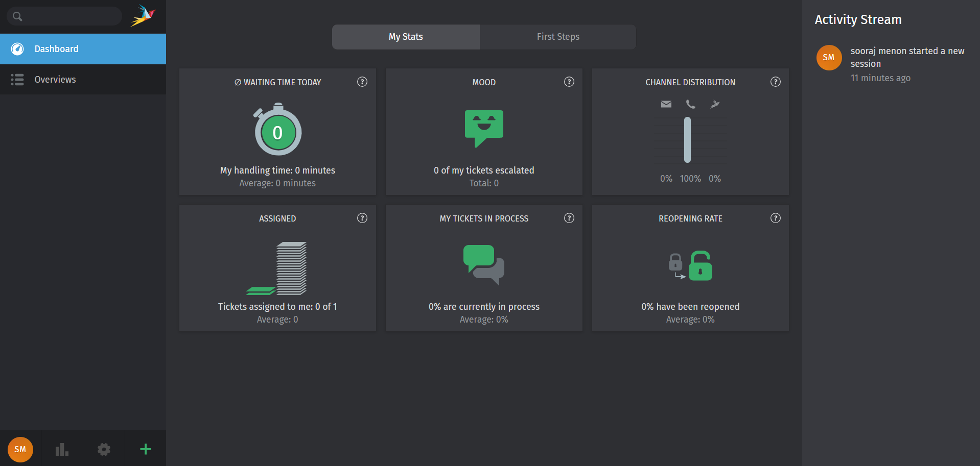Open the Reports view via bar chart icon
The image size is (980, 466).
click(61, 449)
